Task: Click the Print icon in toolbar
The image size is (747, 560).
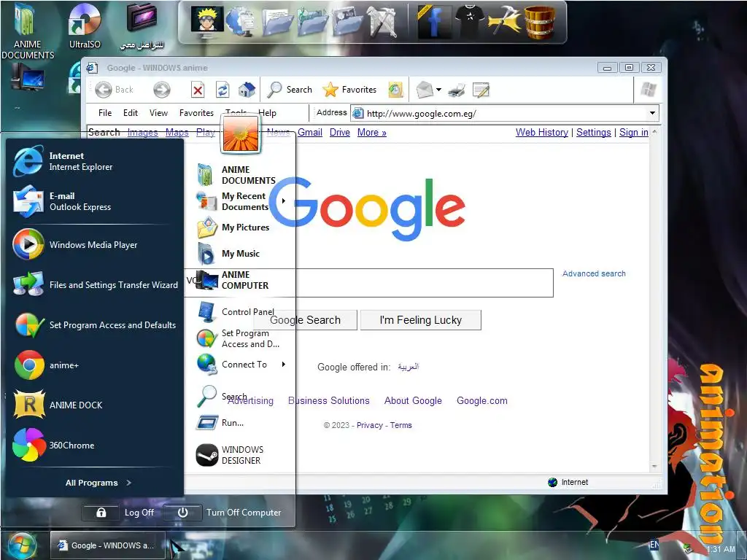Action: point(457,90)
